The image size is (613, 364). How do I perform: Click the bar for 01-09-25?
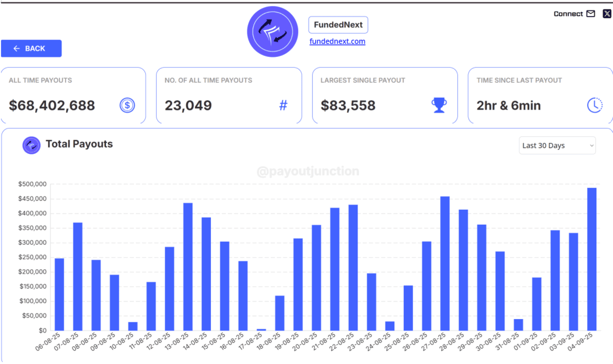tap(536, 304)
